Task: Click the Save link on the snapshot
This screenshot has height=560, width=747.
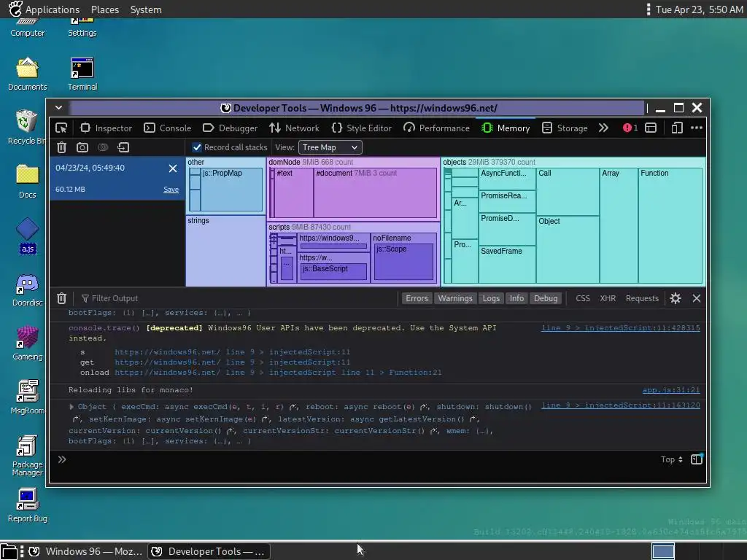Action: point(171,190)
